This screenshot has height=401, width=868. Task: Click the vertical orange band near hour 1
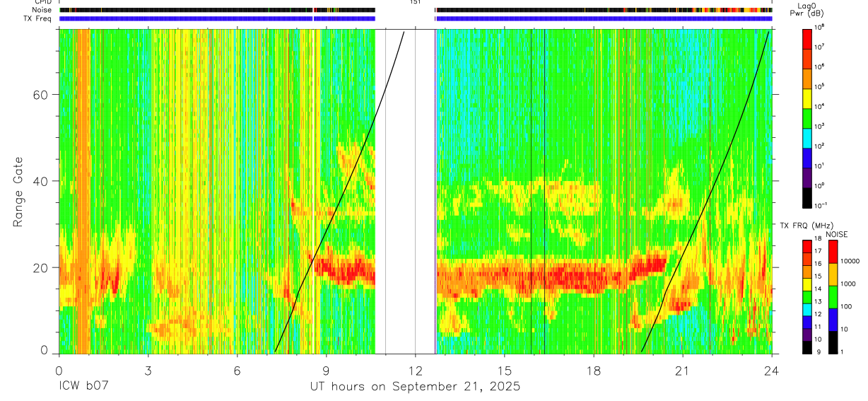(82, 191)
